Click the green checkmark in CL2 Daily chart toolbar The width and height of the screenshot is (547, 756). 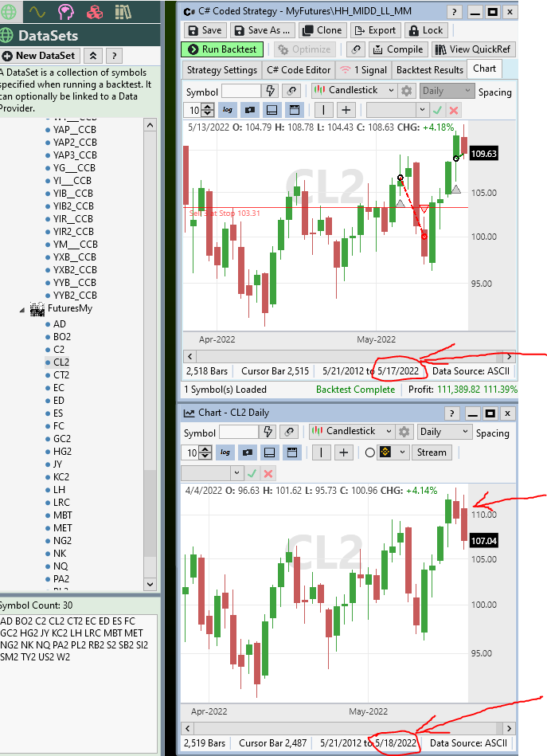point(252,473)
